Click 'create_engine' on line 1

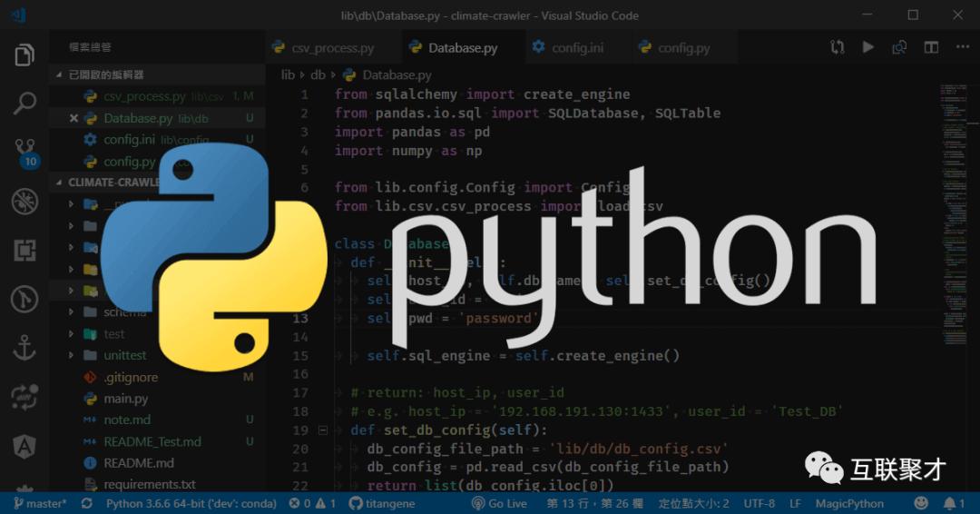tap(577, 94)
